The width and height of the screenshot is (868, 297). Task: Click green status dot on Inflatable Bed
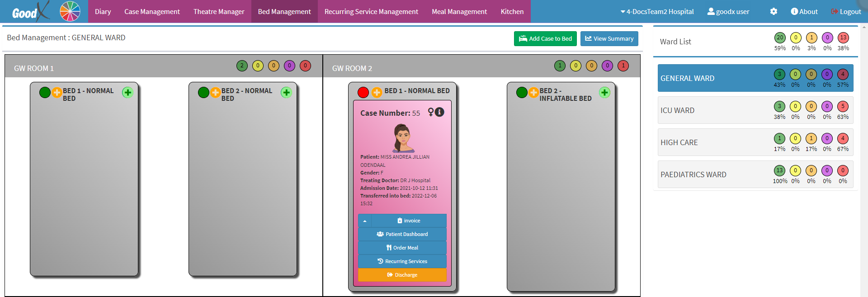(522, 92)
